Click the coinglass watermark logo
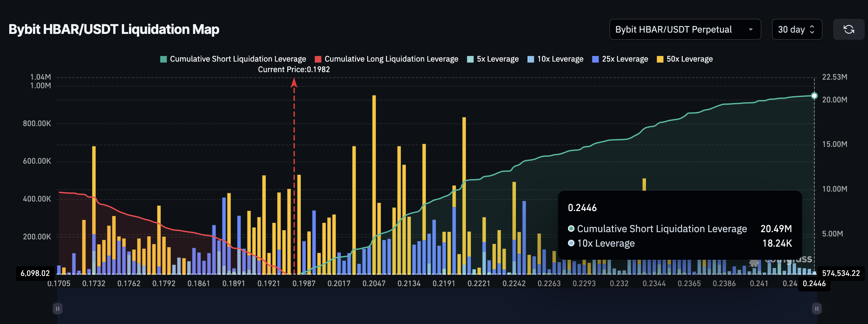Viewport: 868px width, 324px height. click(x=782, y=260)
